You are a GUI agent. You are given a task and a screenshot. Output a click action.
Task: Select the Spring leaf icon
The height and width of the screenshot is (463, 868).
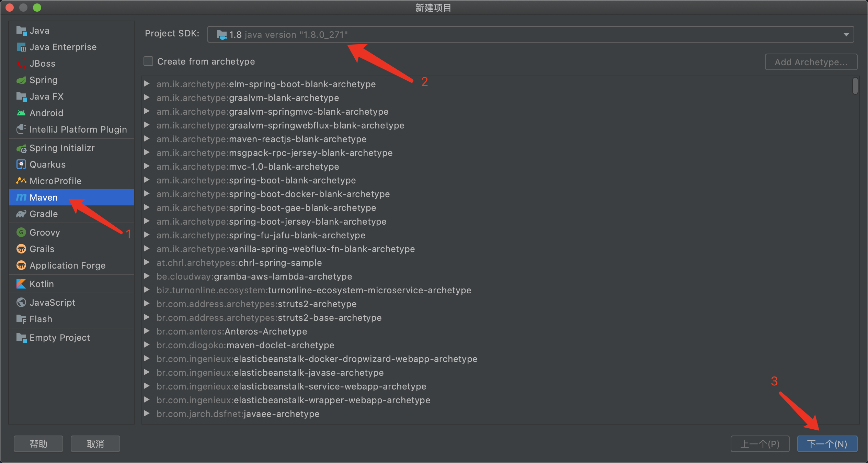[21, 80]
